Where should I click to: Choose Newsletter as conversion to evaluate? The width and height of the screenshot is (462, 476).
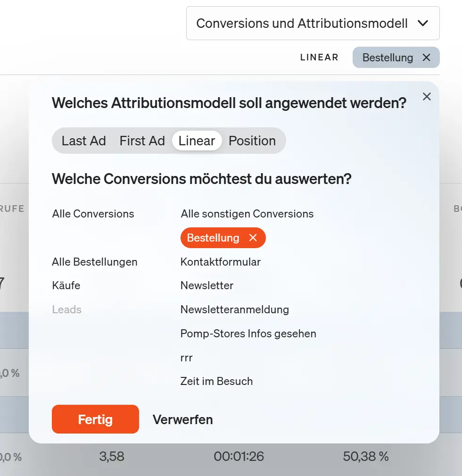click(206, 285)
